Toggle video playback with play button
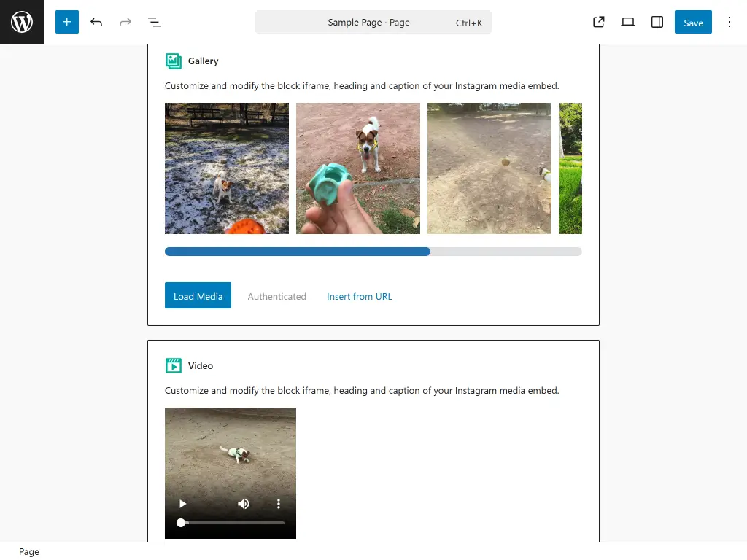This screenshot has height=560, width=747. 182,504
